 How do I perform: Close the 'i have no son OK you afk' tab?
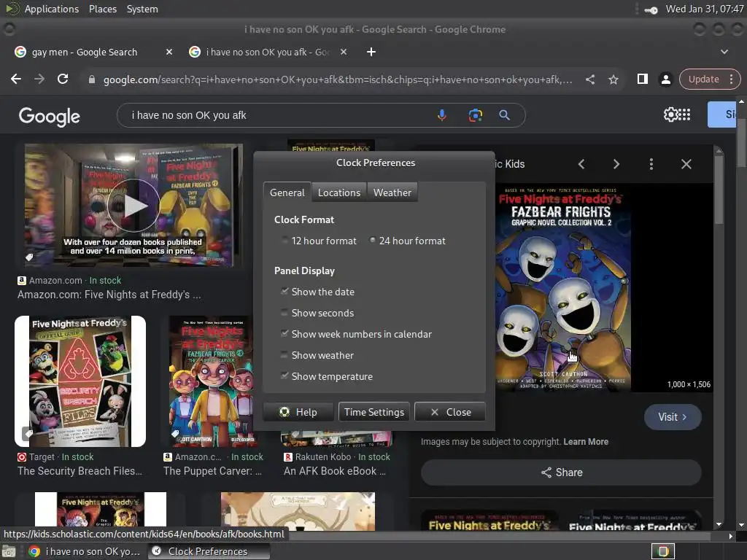click(344, 52)
